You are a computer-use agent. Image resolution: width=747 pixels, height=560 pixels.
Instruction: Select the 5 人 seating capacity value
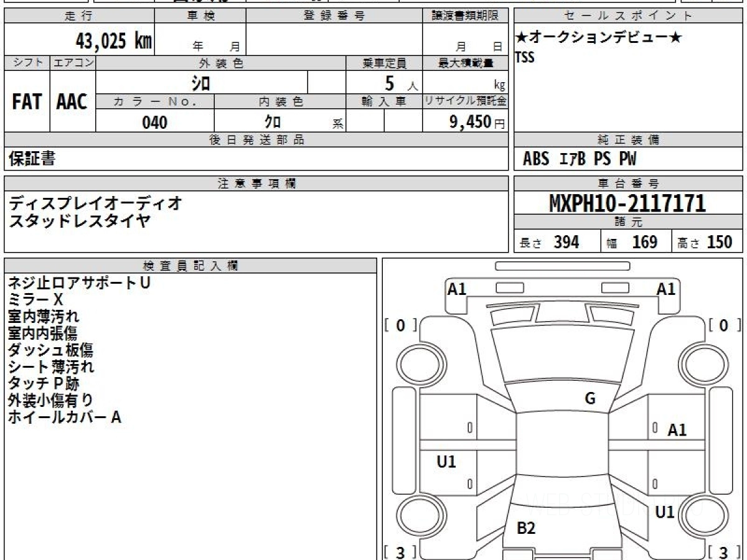(x=401, y=83)
